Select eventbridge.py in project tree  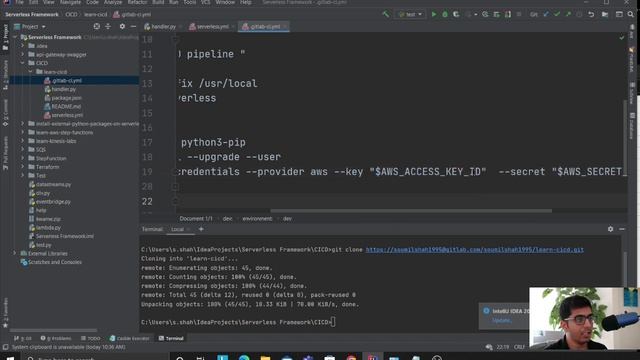coord(53,202)
